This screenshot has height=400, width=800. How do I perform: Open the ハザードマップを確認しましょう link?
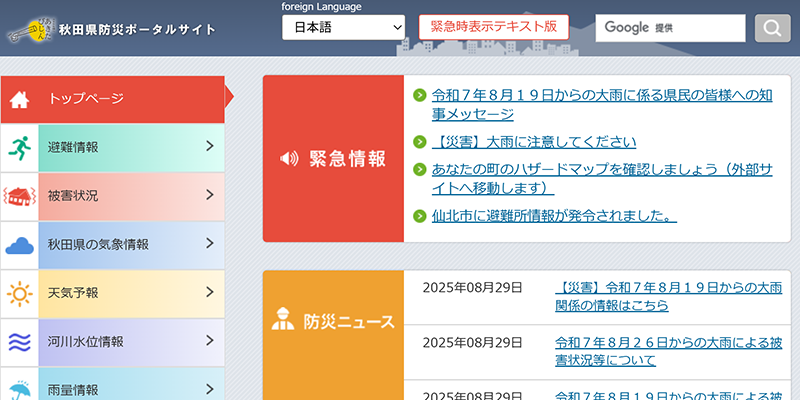pos(602,179)
